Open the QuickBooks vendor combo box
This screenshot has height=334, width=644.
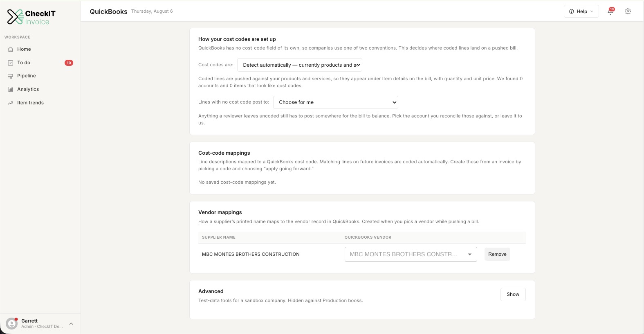click(x=411, y=254)
